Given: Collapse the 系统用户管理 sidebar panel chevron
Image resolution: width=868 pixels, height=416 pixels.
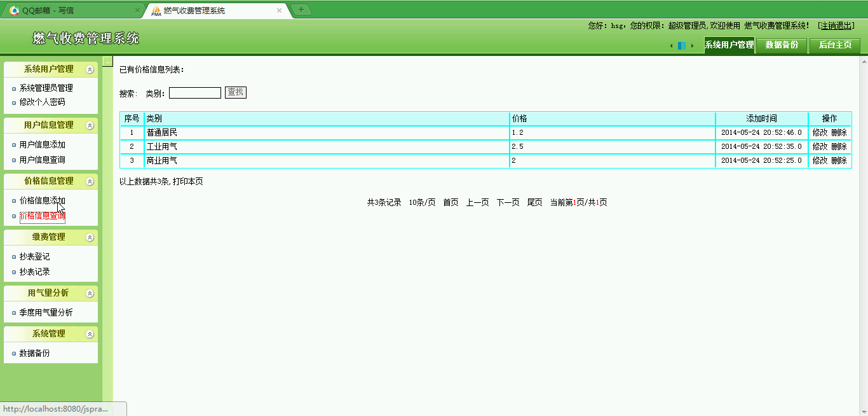Looking at the screenshot, I should [x=90, y=69].
